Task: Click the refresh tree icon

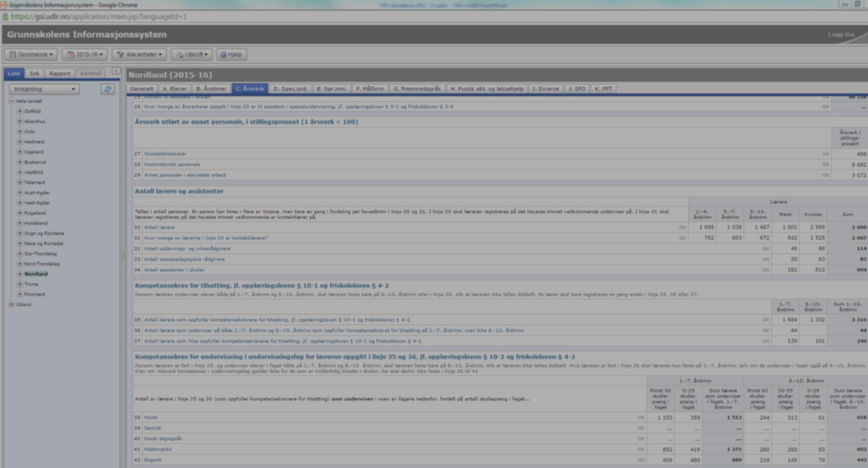Action: click(108, 89)
